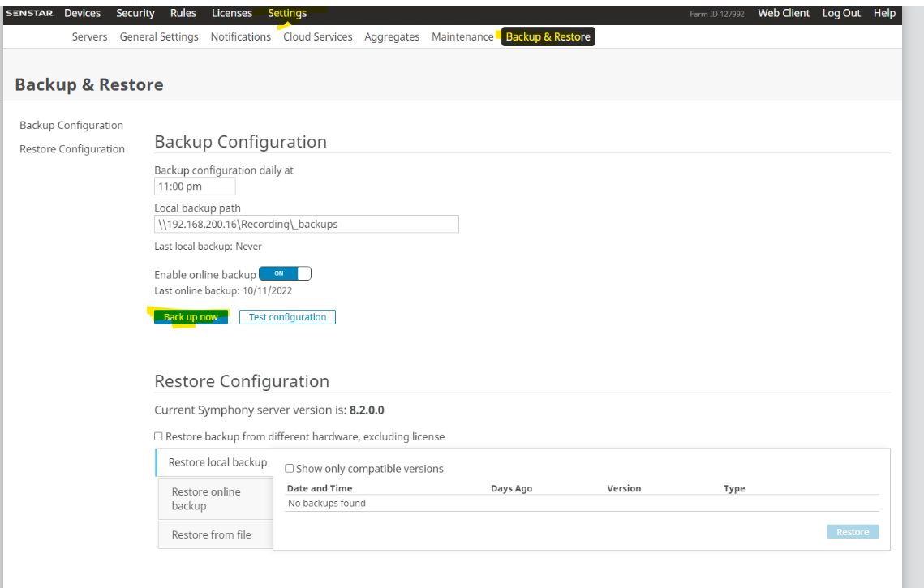Switch to Notifications tab
This screenshot has width=924, height=588.
coord(240,36)
